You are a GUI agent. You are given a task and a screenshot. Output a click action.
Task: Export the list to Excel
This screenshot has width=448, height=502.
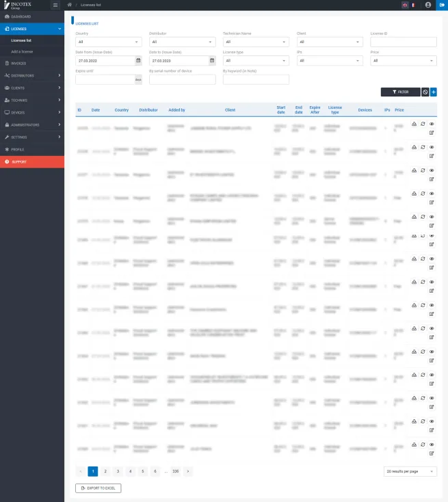coord(98,488)
